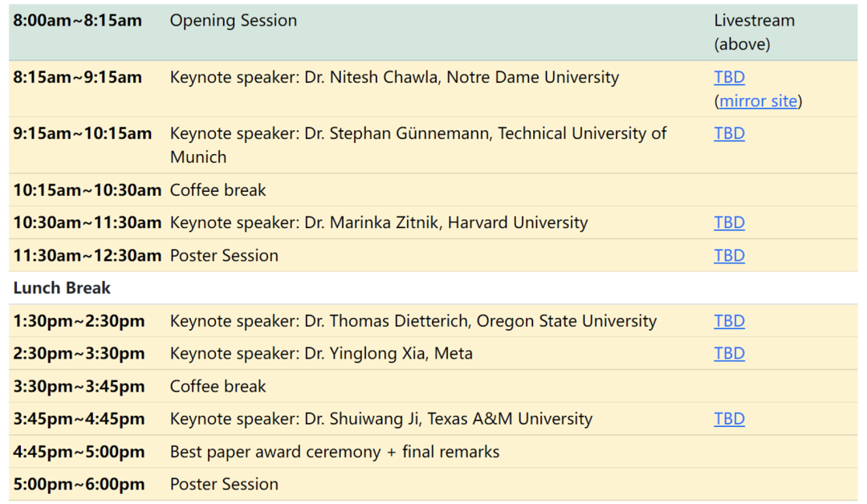Select the 1:30pm~2:30pm time cell
The image size is (867, 504).
pyautogui.click(x=79, y=322)
